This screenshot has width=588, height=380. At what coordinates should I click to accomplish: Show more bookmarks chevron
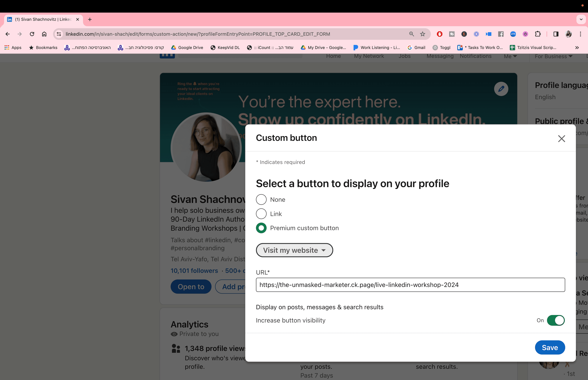[577, 48]
